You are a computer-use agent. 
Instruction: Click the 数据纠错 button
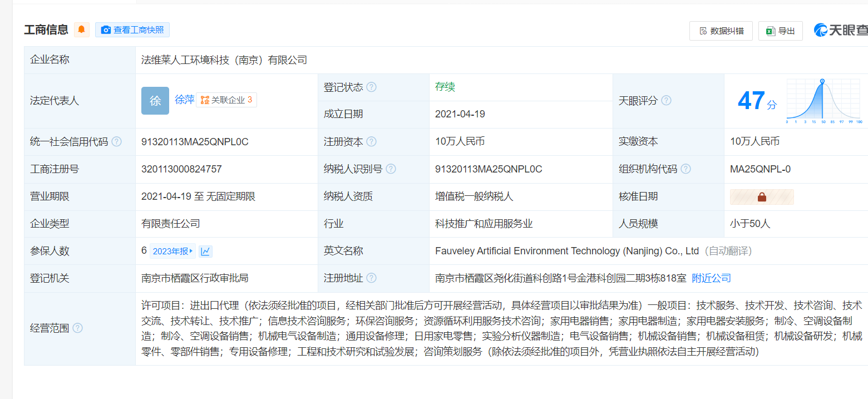(721, 31)
